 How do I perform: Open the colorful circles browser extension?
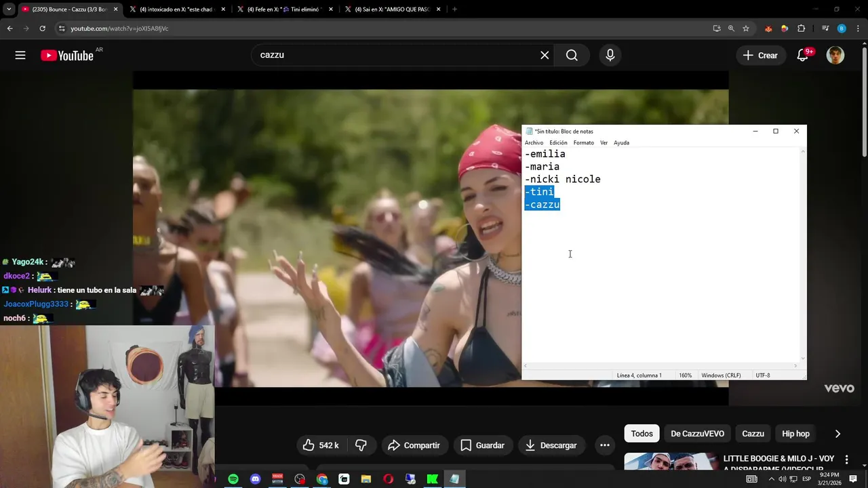point(785,28)
